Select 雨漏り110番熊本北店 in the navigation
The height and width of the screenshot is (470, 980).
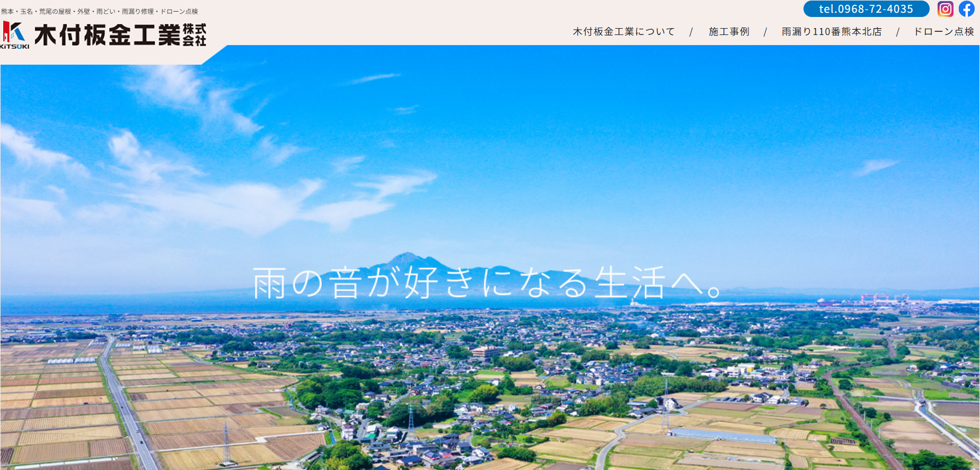832,32
